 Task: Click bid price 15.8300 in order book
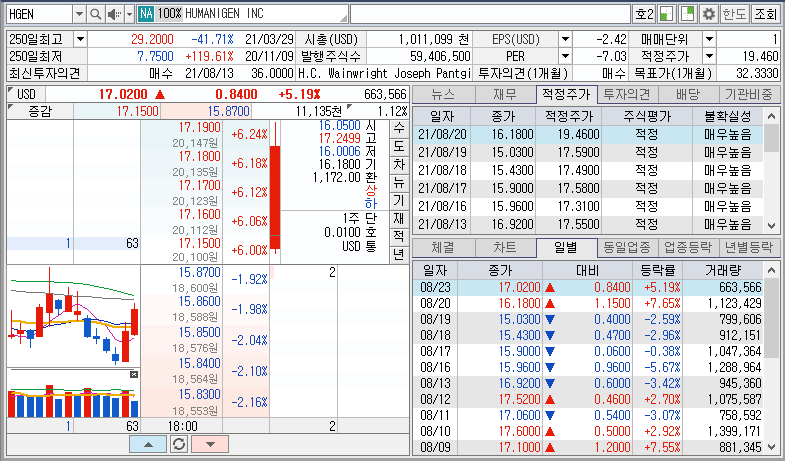200,394
